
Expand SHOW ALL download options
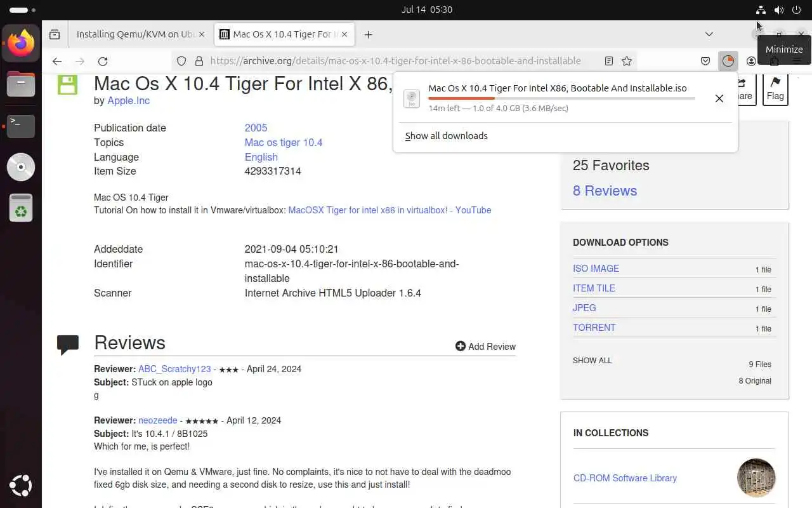[x=593, y=361]
